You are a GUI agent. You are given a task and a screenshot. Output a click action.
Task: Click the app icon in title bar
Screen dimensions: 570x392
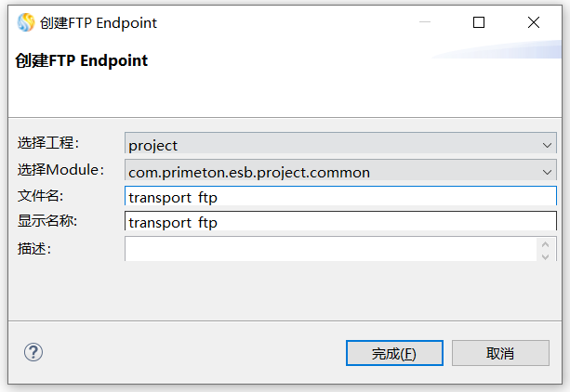click(25, 22)
